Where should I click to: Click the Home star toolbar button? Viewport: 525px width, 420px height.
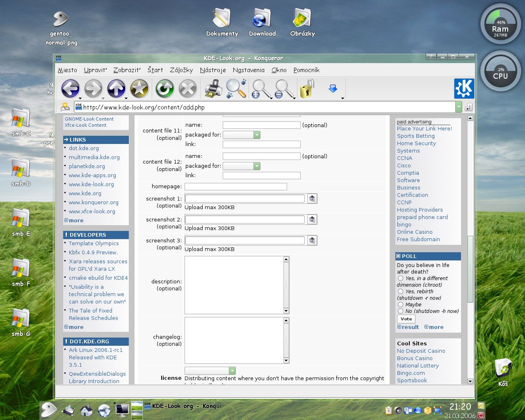click(139, 89)
